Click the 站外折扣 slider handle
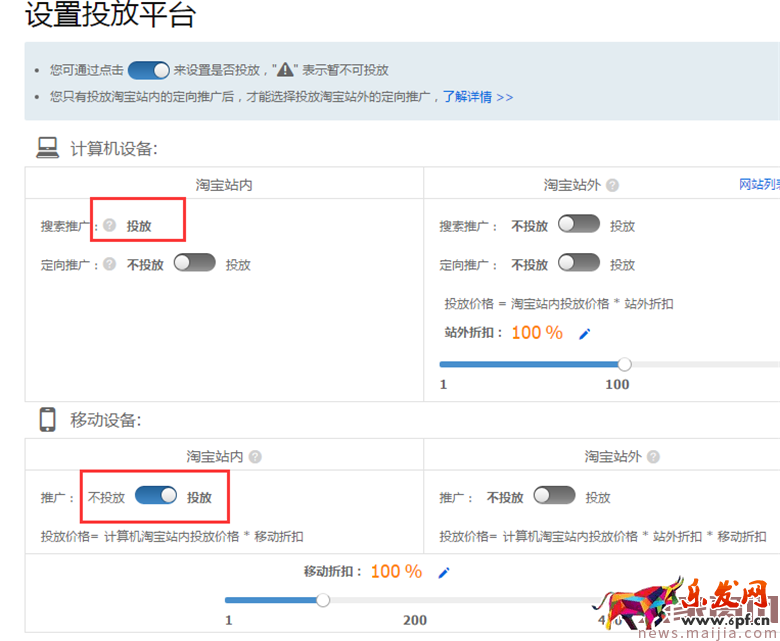Image resolution: width=780 pixels, height=641 pixels. (625, 364)
